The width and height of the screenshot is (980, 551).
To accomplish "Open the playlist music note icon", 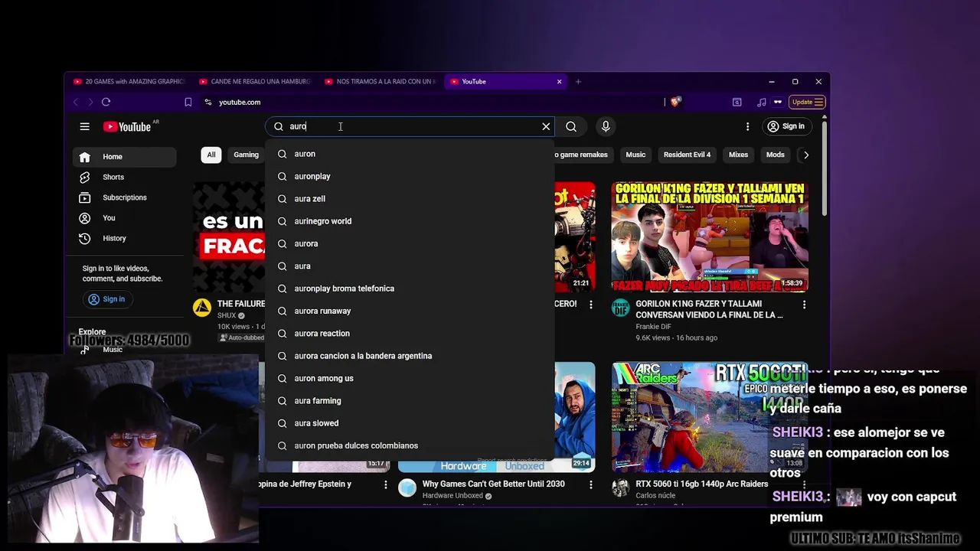I will (x=761, y=102).
